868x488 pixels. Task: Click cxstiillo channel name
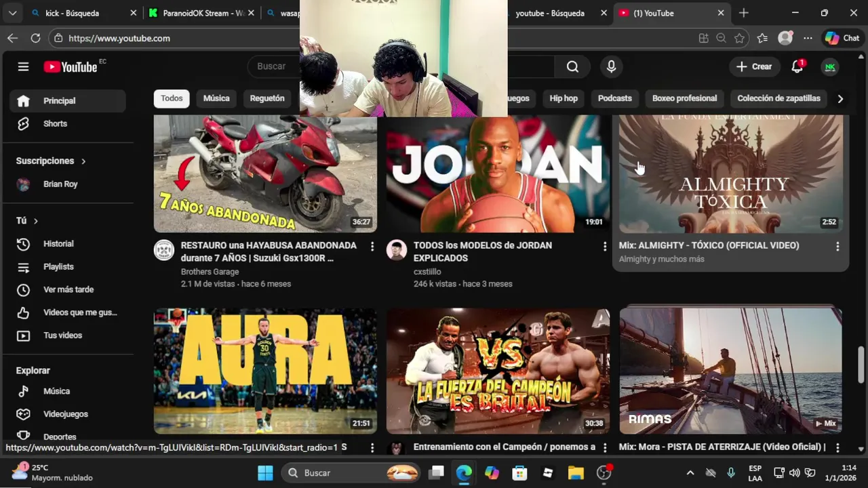point(427,272)
